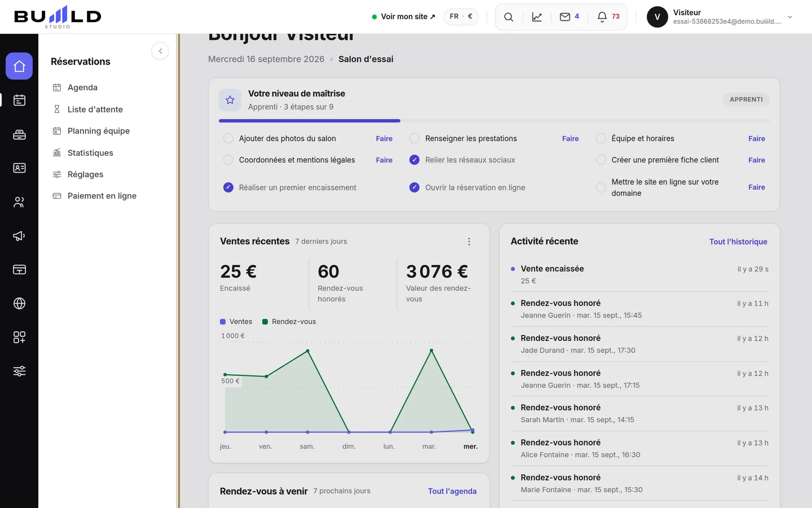This screenshot has height=508, width=812.
Task: Click the mastery progress bar
Action: (494, 121)
